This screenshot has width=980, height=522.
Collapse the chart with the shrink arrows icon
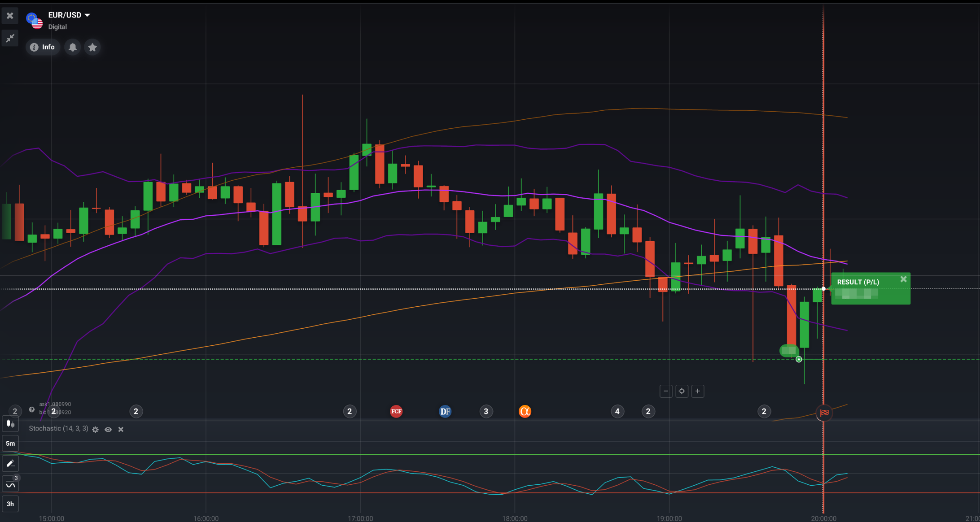pyautogui.click(x=10, y=39)
